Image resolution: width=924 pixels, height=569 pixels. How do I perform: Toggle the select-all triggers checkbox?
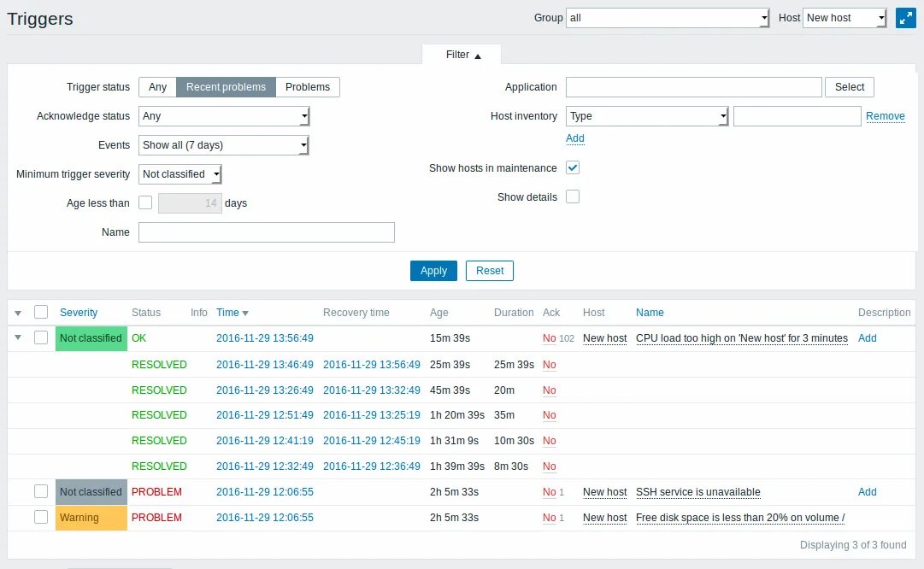click(x=41, y=312)
